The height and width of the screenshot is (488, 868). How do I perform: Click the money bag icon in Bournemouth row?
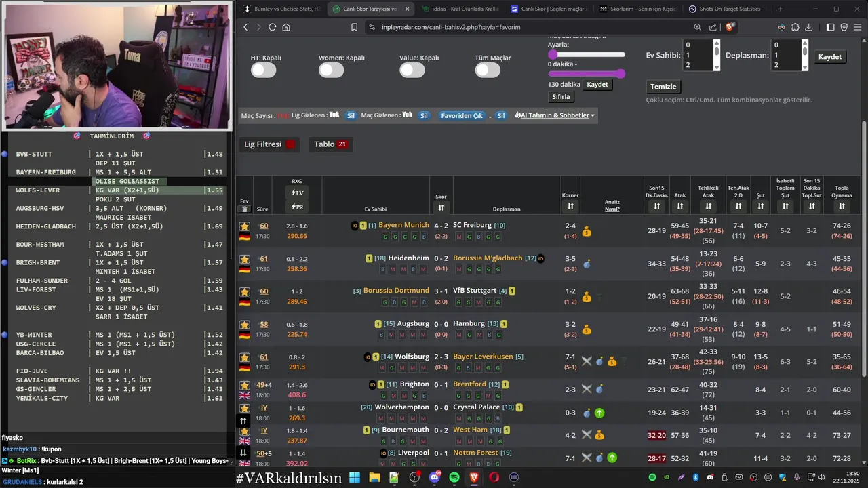click(599, 434)
